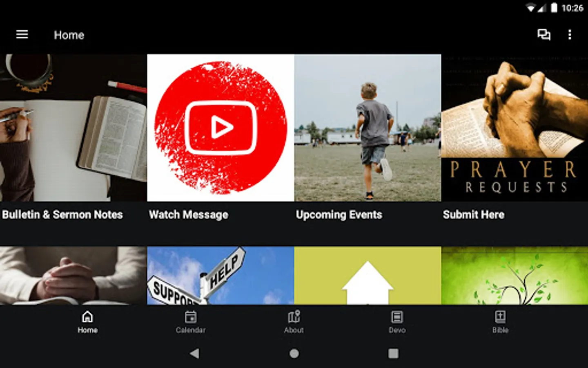Tap the battery status icon

554,8
